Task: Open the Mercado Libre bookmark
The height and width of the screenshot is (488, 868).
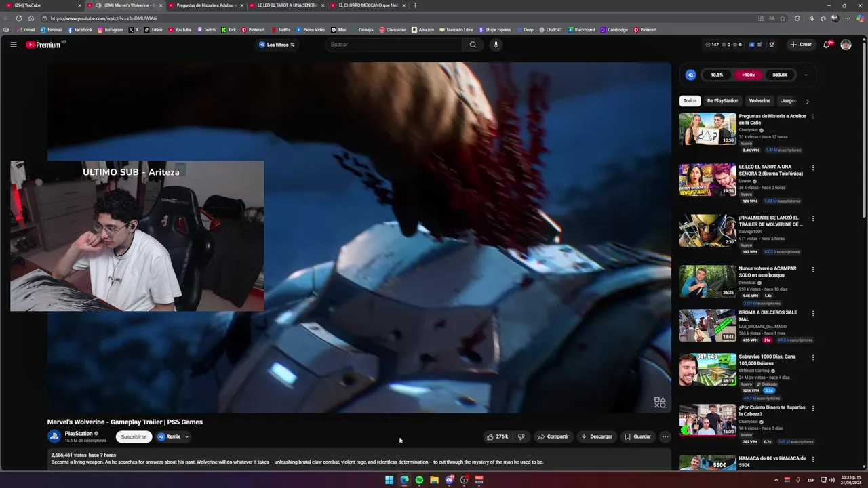Action: click(456, 30)
